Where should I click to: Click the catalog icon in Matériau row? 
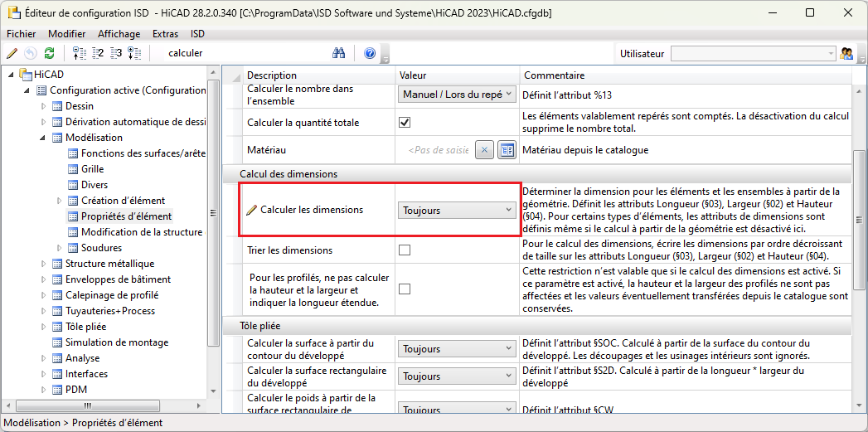(x=507, y=150)
